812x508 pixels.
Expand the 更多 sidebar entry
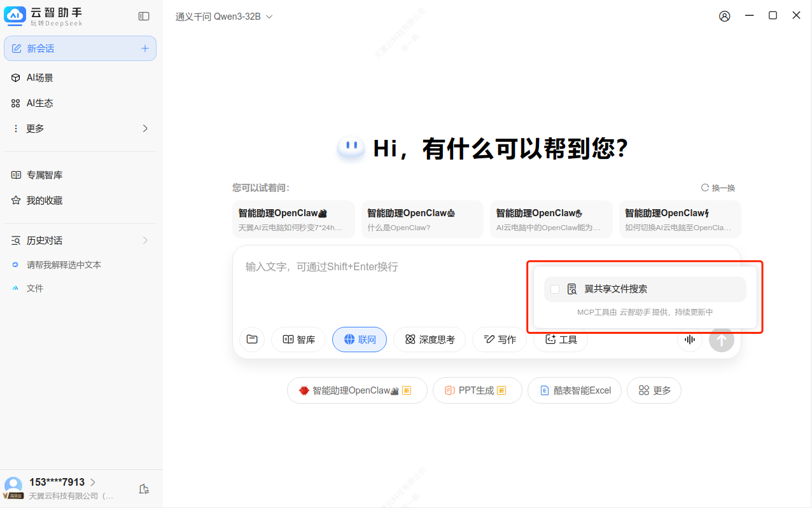pyautogui.click(x=80, y=128)
